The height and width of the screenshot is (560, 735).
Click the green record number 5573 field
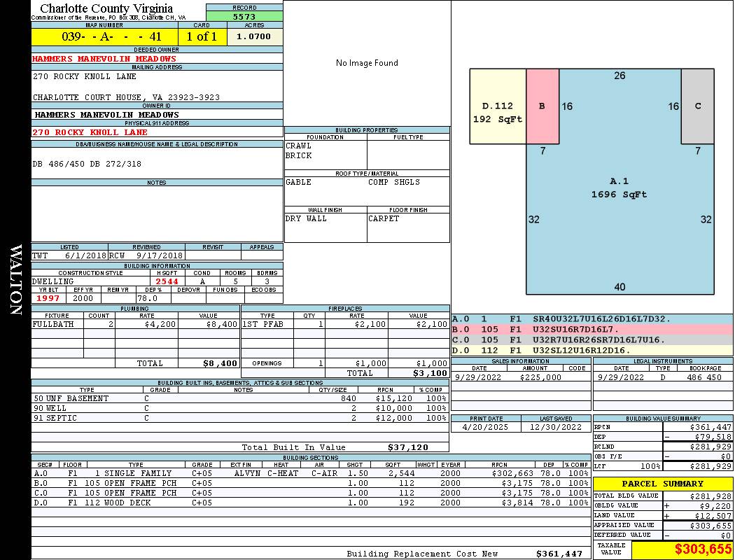coord(244,16)
